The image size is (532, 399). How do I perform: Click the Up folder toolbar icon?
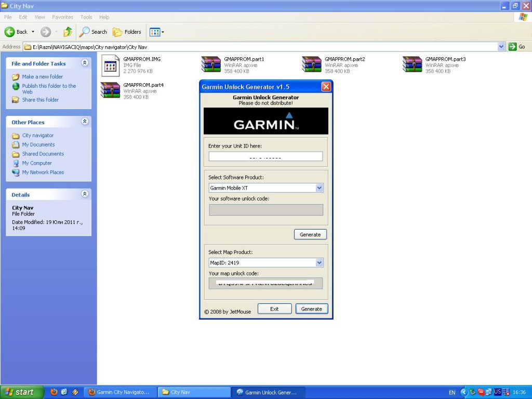coord(68,32)
